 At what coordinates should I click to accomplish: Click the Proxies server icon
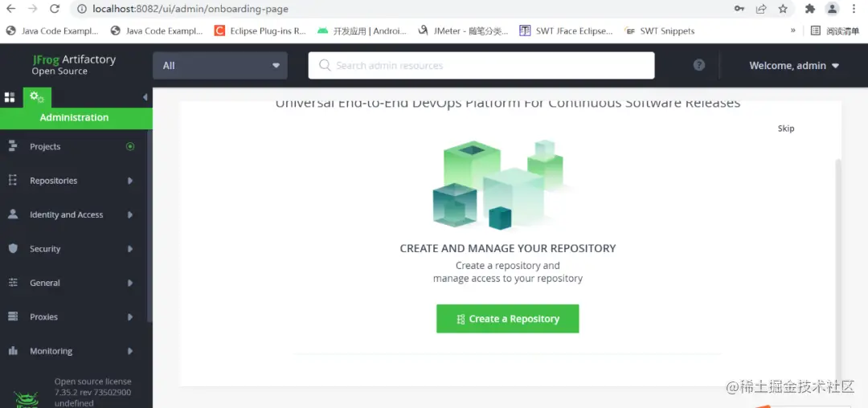point(13,316)
